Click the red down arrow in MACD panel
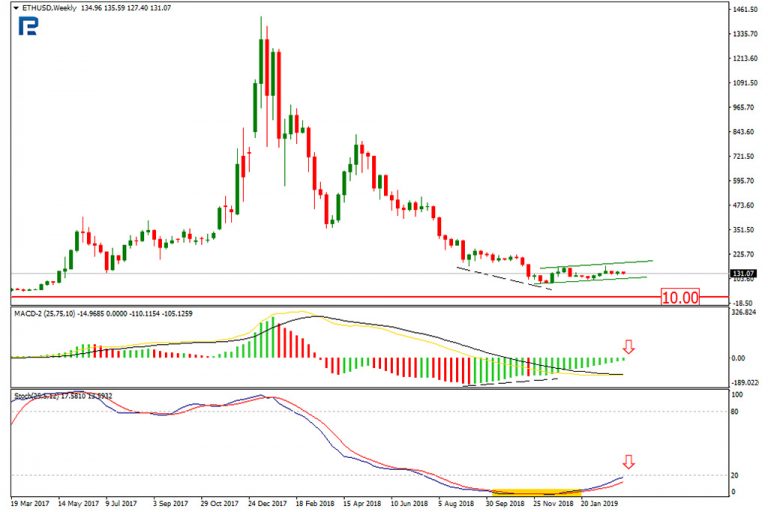Image resolution: width=768 pixels, height=512 pixels. pyautogui.click(x=628, y=347)
